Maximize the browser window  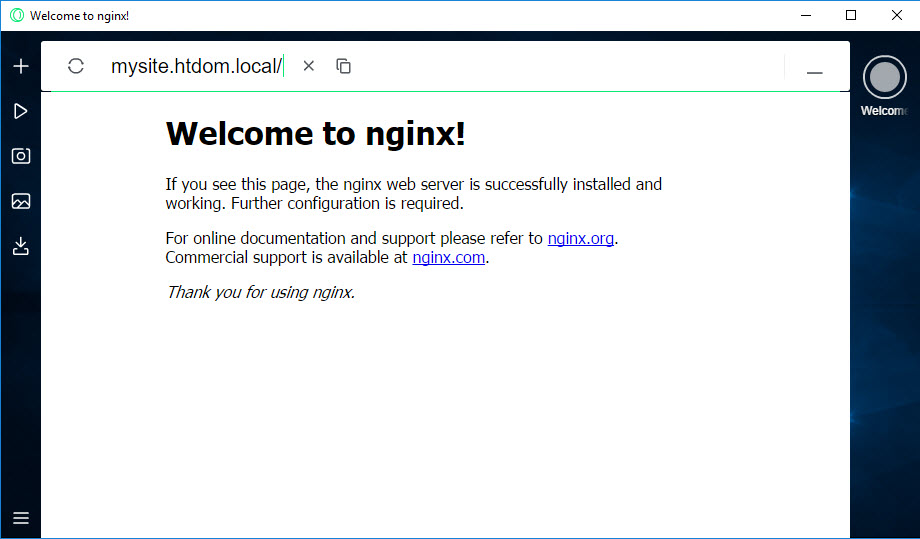[851, 15]
